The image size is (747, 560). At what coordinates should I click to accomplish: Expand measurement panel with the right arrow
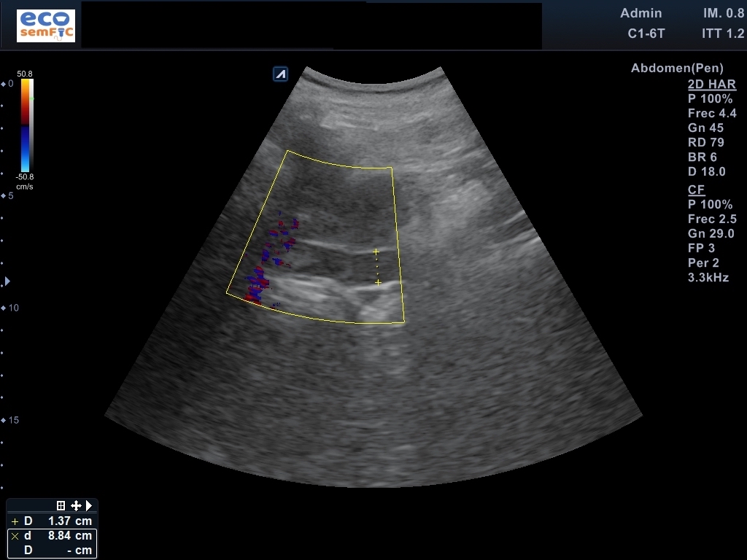(89, 505)
